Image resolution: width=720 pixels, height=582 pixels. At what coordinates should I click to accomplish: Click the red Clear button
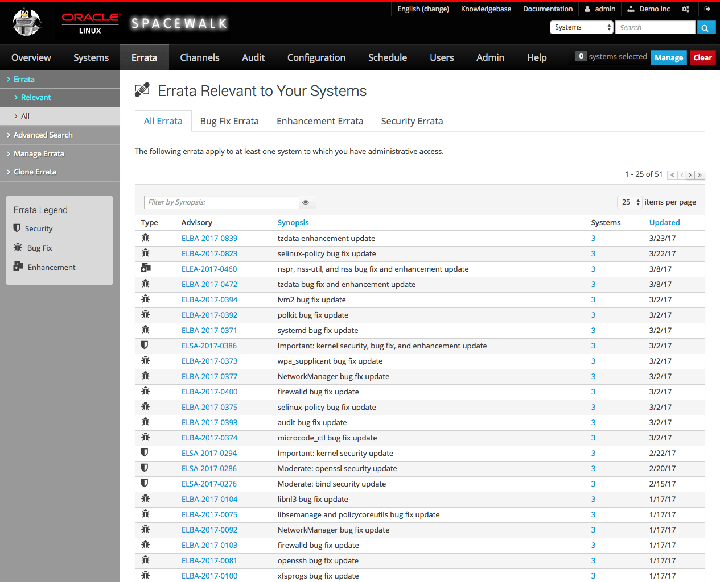tap(703, 57)
